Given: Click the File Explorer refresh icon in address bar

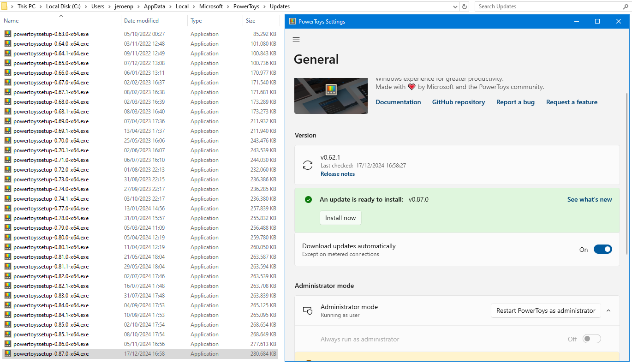Looking at the screenshot, I should tap(465, 6).
